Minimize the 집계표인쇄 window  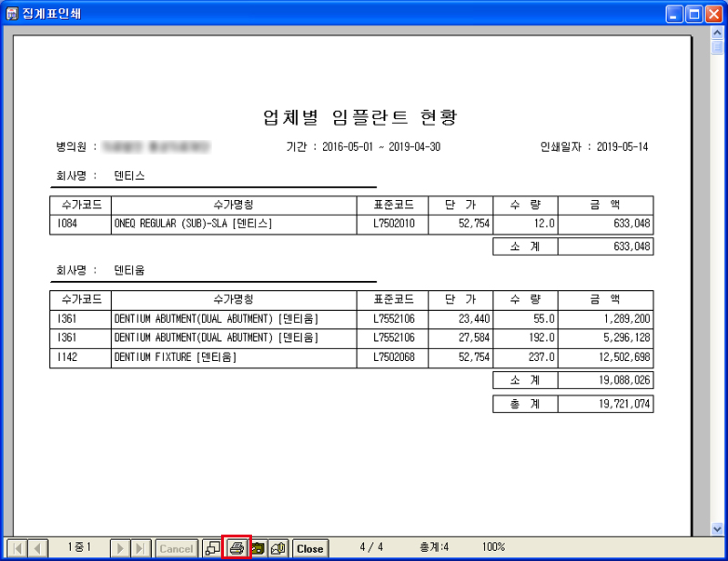(x=674, y=13)
